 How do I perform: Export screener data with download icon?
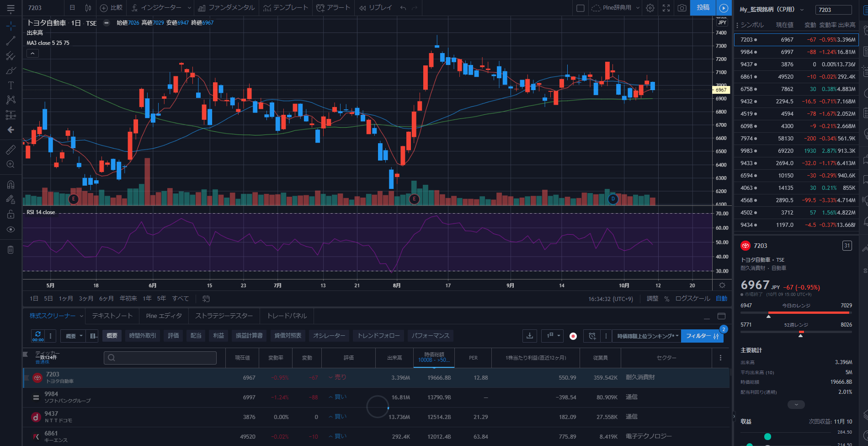530,336
